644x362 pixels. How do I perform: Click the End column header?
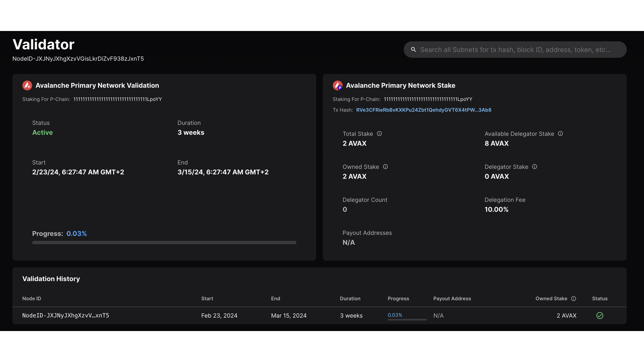point(276,298)
